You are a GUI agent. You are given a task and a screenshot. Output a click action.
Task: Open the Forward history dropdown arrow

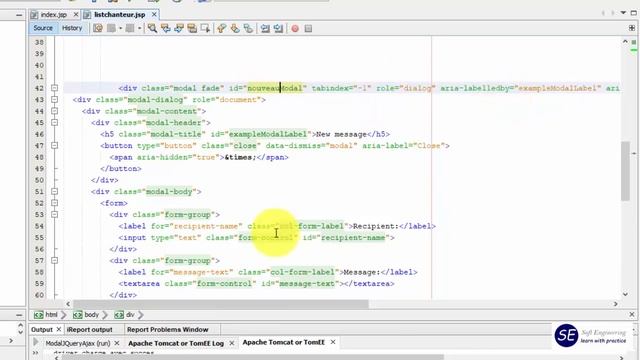pyautogui.click(x=139, y=28)
